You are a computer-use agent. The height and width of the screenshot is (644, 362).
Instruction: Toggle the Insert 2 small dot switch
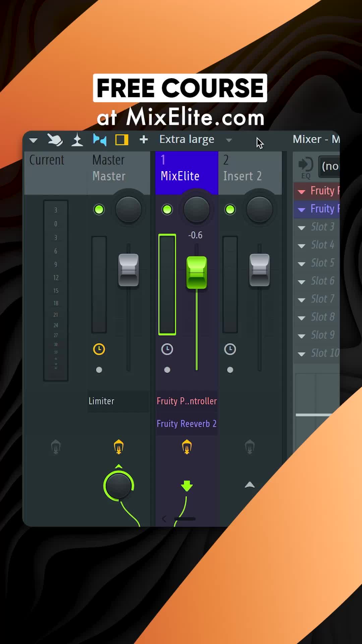click(x=230, y=370)
